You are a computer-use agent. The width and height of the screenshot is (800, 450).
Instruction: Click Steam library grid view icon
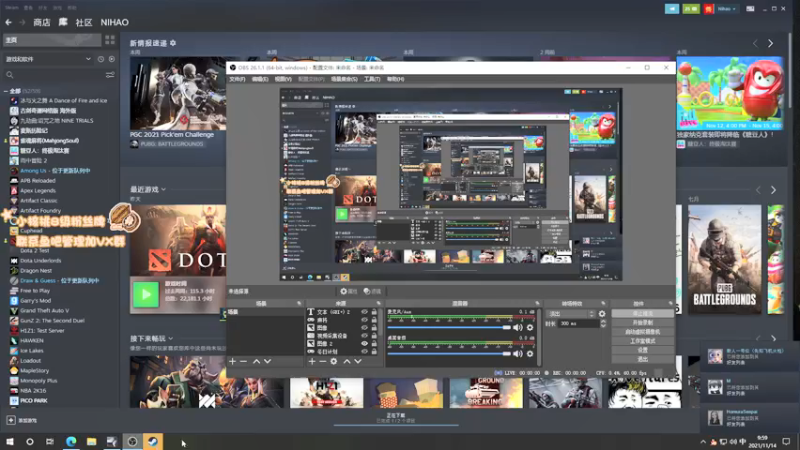click(x=110, y=40)
